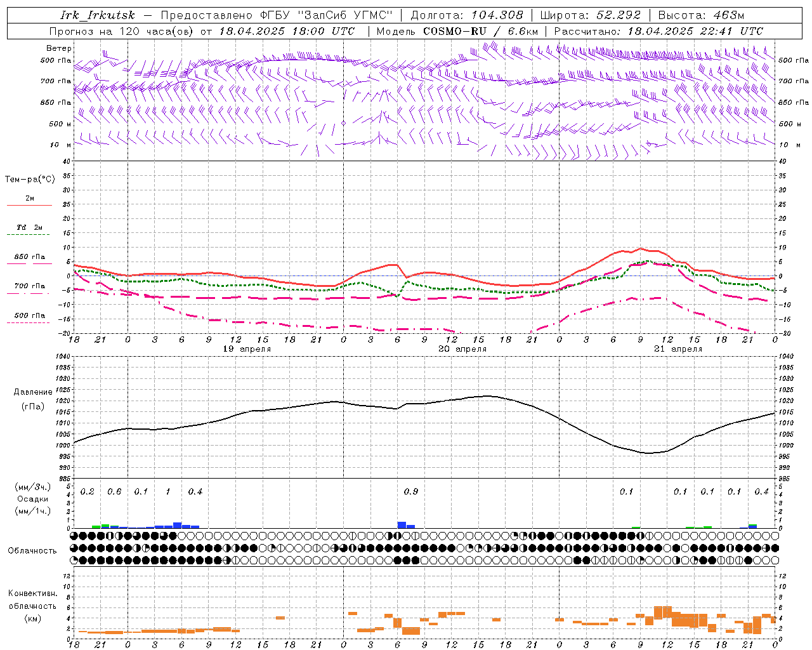Click the Облачность row label

[x=32, y=550]
